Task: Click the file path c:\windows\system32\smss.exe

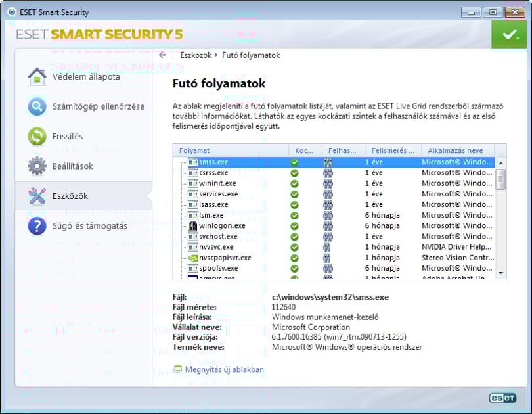Action: (x=330, y=297)
